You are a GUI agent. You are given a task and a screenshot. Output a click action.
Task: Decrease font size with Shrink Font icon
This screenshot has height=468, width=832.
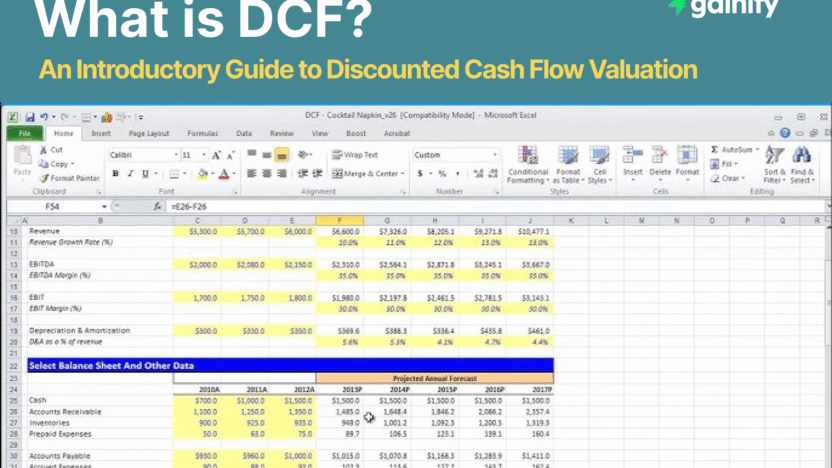point(230,155)
